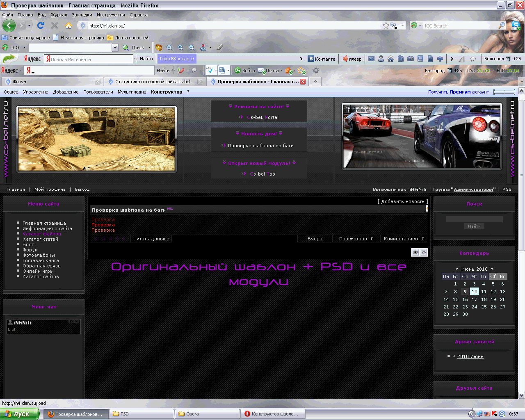Image resolution: width=525 pixels, height=420 pixels.
Task: Go to next month in the calendar
Action: (x=492, y=269)
